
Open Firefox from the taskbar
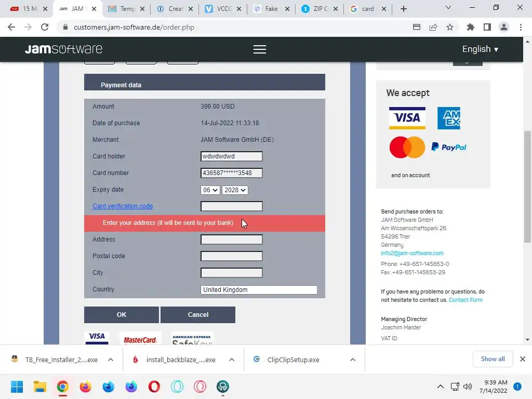[x=86, y=387]
